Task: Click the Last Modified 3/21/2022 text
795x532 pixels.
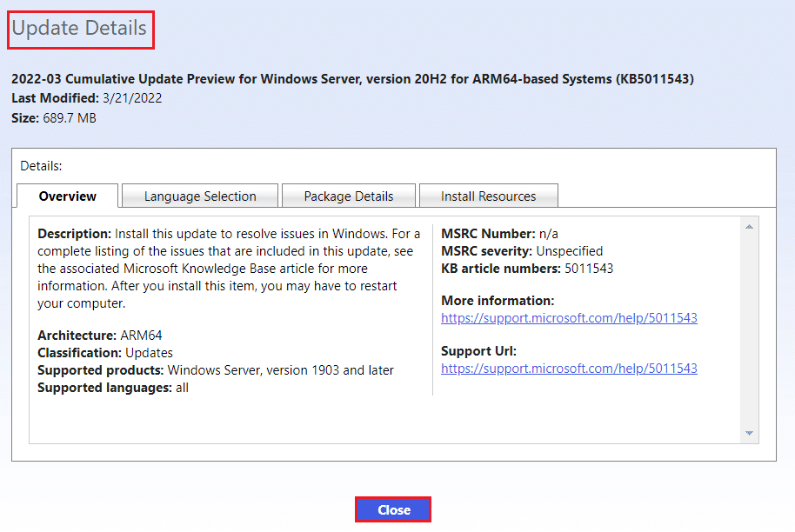Action: coord(87,98)
